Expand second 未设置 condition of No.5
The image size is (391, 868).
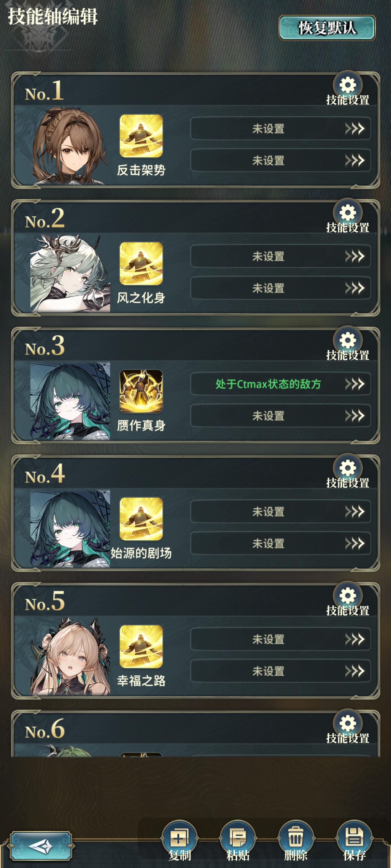[x=281, y=671]
